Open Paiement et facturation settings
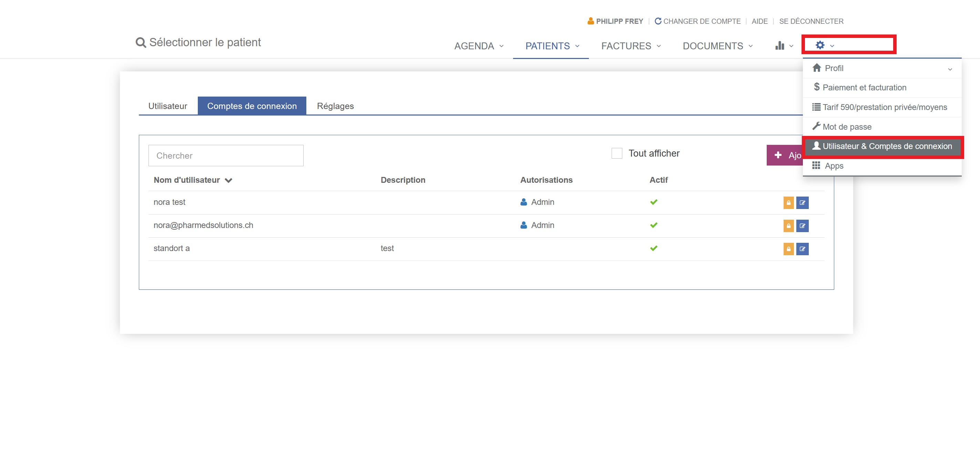980x458 pixels. point(882,88)
